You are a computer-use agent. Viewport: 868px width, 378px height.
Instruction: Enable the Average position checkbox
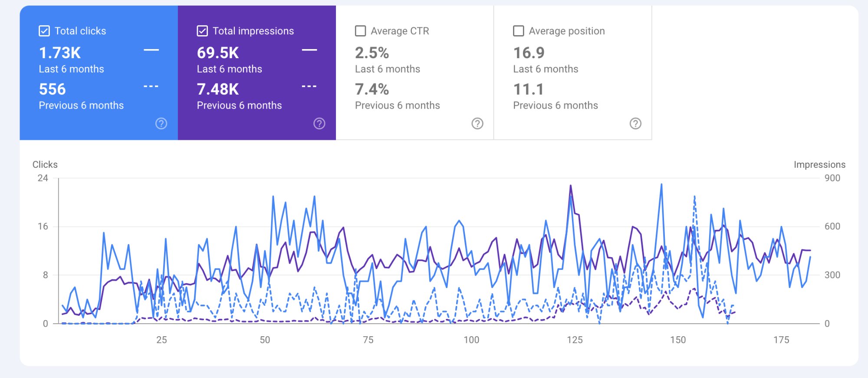point(518,31)
